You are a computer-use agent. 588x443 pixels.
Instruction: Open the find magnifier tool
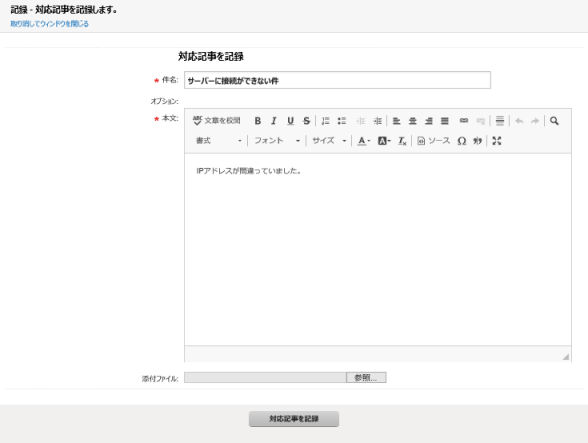554,121
